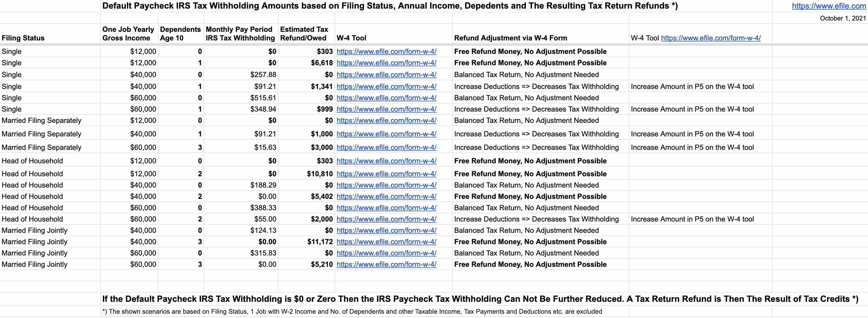Select the $348.94 withholding cell

tap(241, 109)
